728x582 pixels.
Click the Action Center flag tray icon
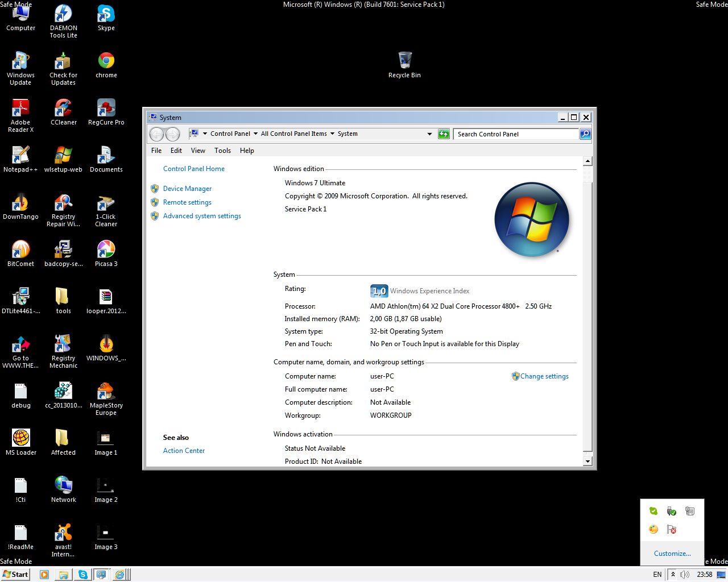[672, 529]
